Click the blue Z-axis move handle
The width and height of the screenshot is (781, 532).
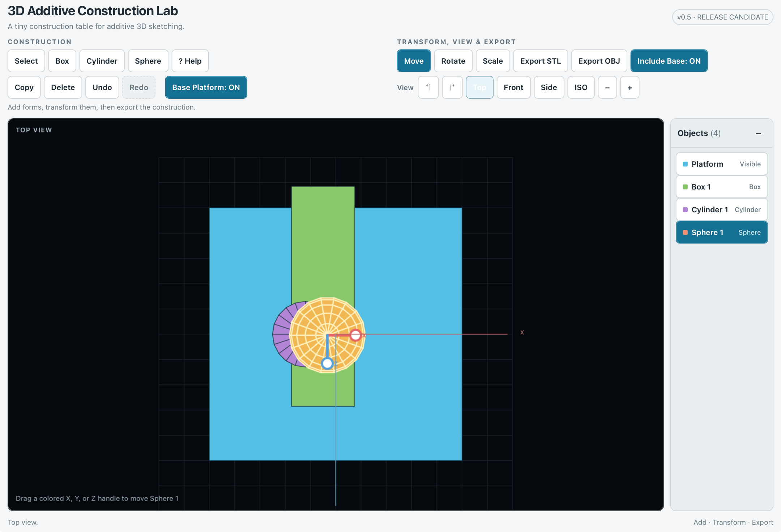point(327,363)
